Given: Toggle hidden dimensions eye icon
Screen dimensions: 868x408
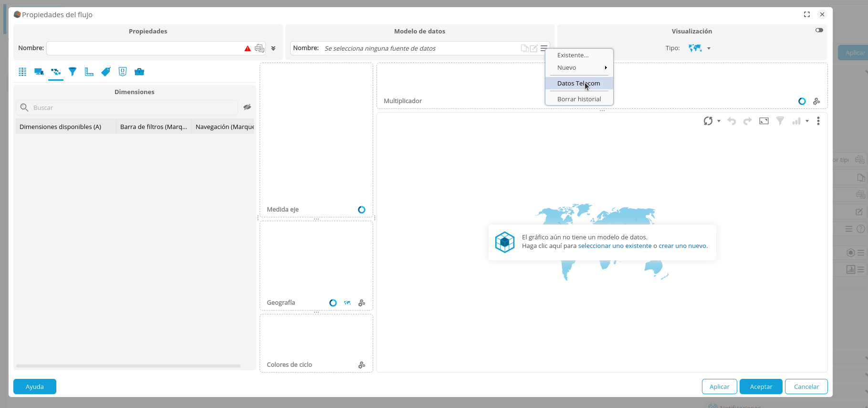Looking at the screenshot, I should (x=247, y=107).
